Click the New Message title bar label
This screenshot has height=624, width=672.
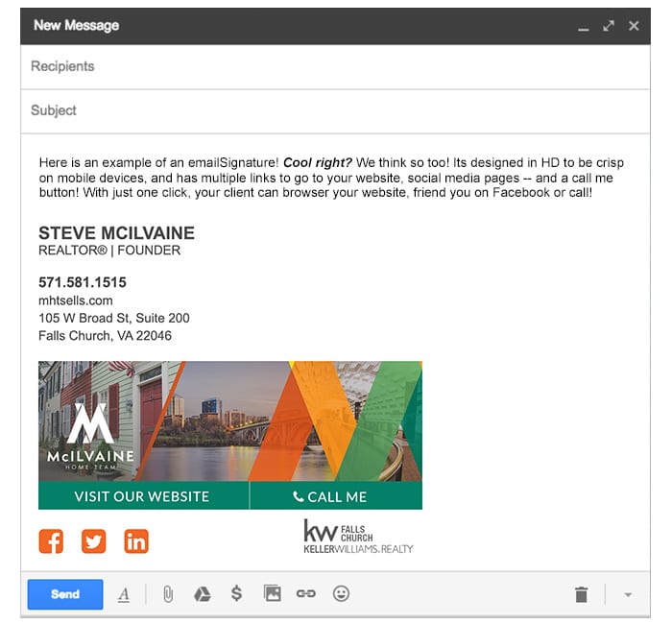click(x=76, y=26)
